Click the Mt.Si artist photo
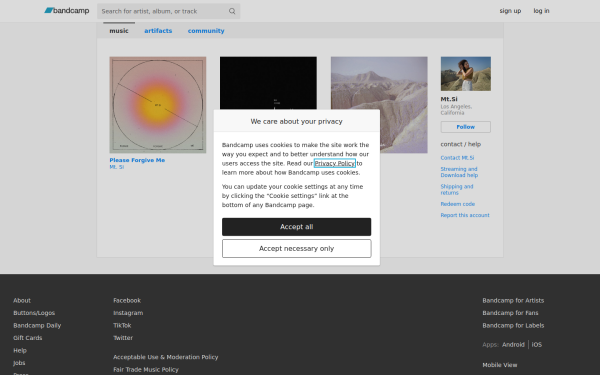 tap(466, 74)
